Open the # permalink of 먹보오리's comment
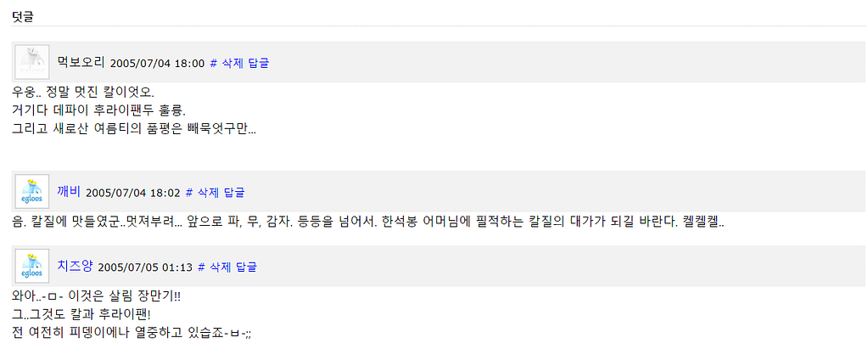Screen dimensions: 868x349 (214, 63)
